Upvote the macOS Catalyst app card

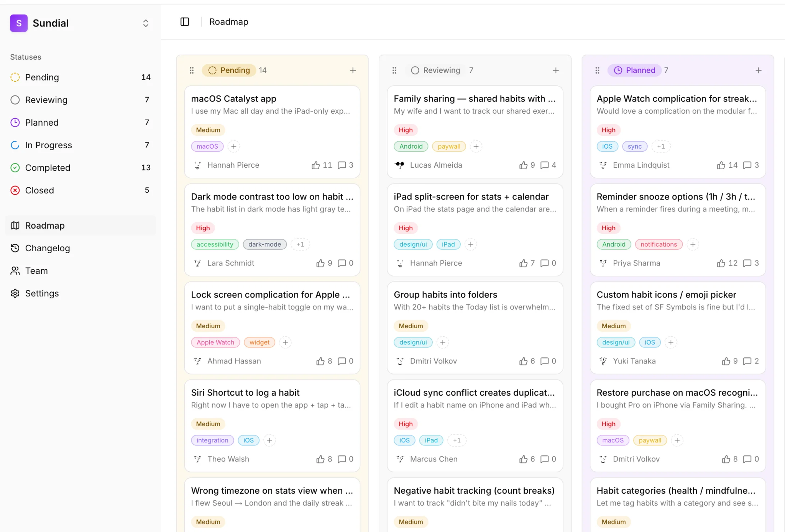coord(322,165)
